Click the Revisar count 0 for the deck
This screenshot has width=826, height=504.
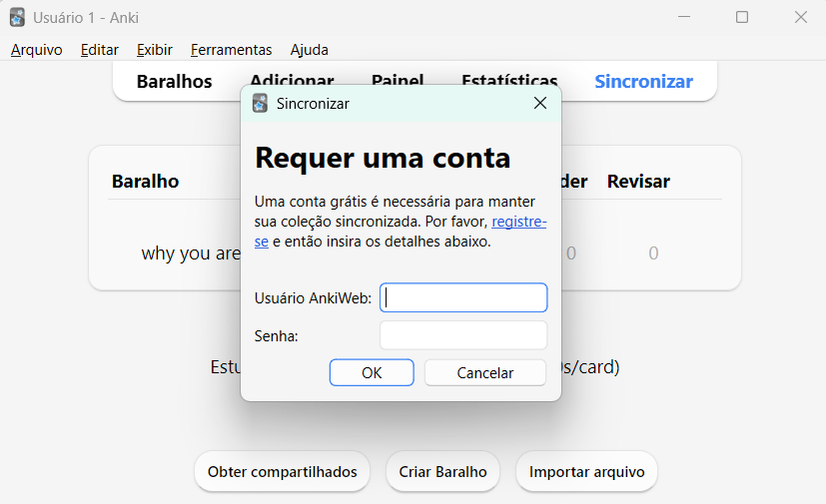[653, 253]
